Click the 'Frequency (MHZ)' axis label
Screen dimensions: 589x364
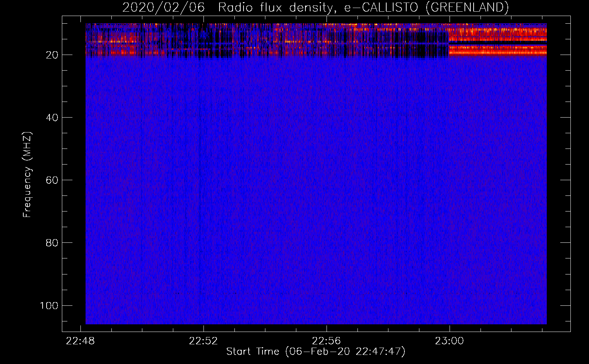27,174
